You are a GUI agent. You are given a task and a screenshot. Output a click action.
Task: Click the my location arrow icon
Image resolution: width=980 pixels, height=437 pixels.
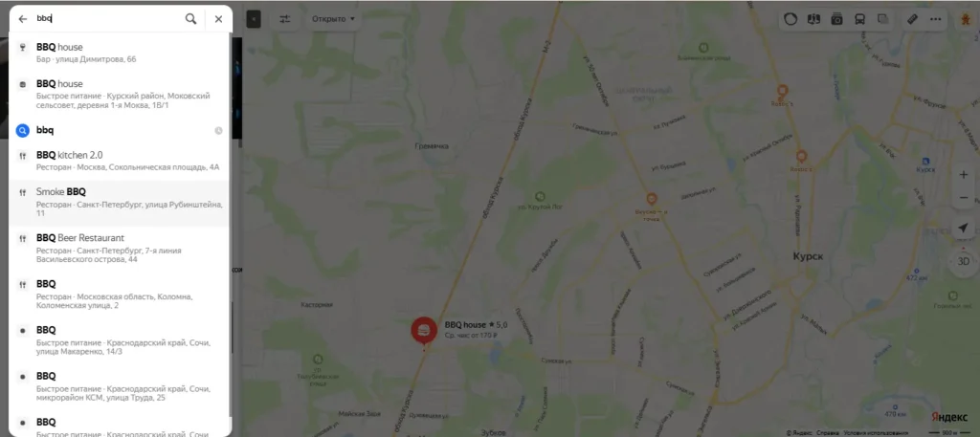coord(963,228)
